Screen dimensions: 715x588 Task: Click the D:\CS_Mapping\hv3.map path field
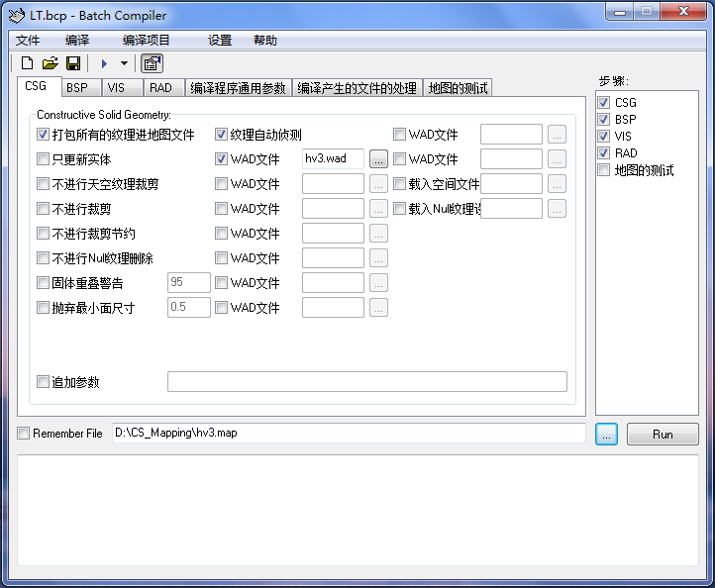click(x=349, y=433)
